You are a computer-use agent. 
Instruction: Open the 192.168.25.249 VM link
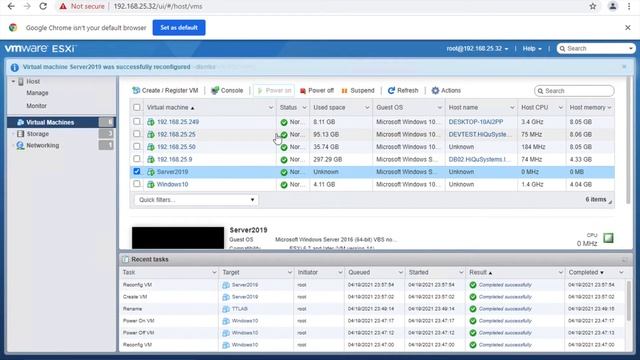178,122
